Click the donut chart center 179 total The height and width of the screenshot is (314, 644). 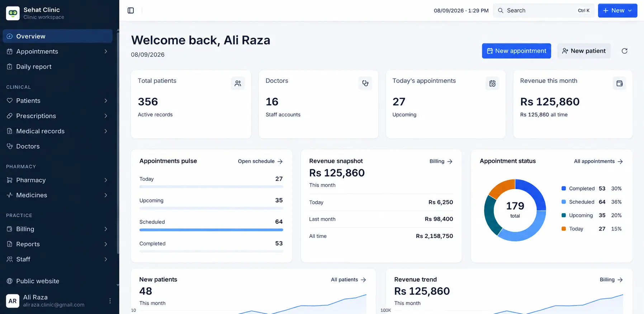coord(515,210)
